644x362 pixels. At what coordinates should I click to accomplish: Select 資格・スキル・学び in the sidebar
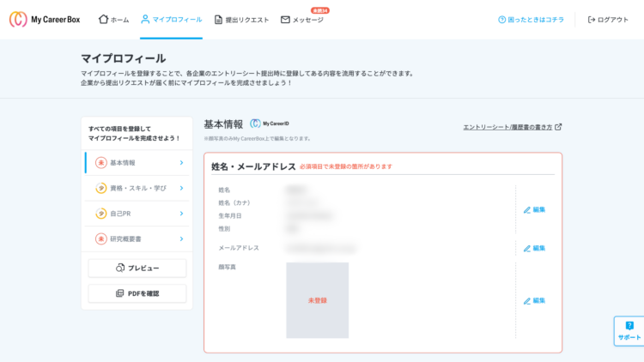pyautogui.click(x=137, y=188)
